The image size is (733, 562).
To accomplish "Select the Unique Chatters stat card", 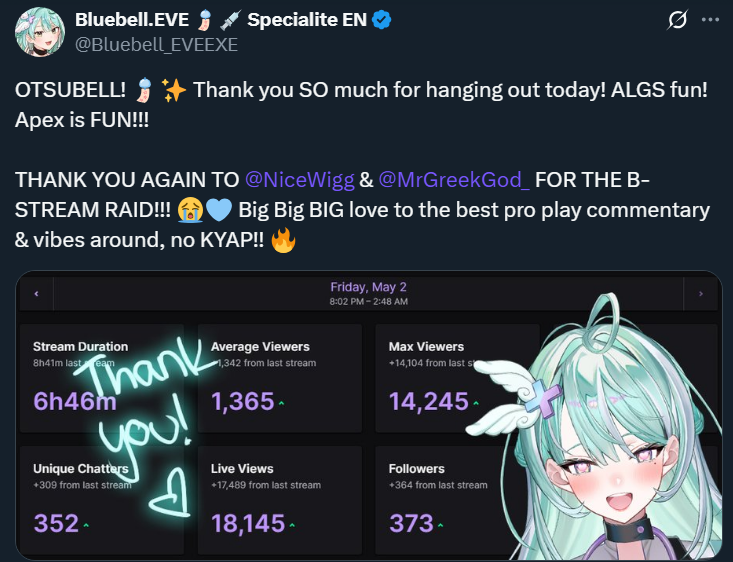I will coord(102,500).
